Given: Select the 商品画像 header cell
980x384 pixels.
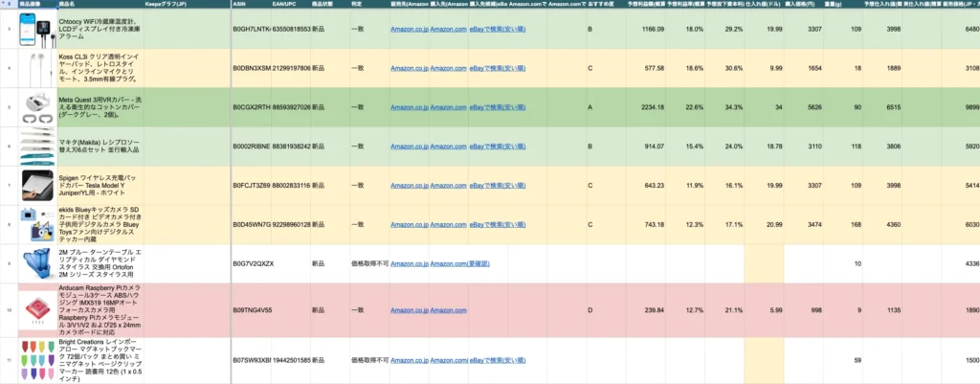Looking at the screenshot, I should (x=37, y=4).
